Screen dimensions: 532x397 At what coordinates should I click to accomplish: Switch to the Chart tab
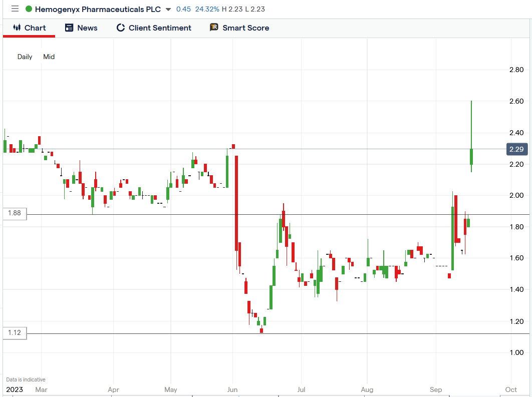29,28
